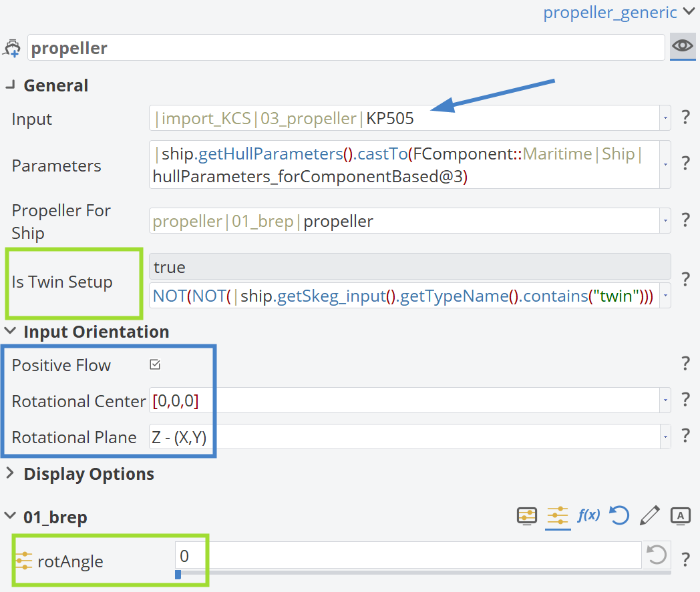The height and width of the screenshot is (592, 700).
Task: Expand the Display Options section
Action: click(x=10, y=473)
